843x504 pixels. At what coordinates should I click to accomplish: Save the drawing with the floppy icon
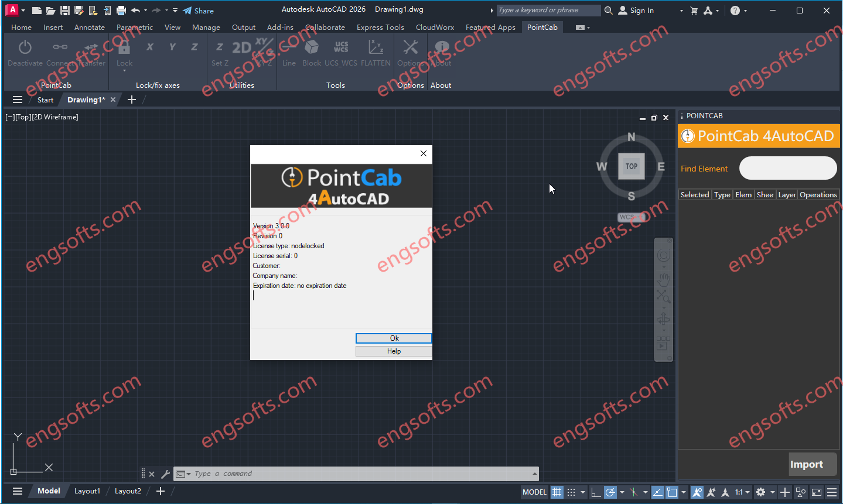click(64, 11)
